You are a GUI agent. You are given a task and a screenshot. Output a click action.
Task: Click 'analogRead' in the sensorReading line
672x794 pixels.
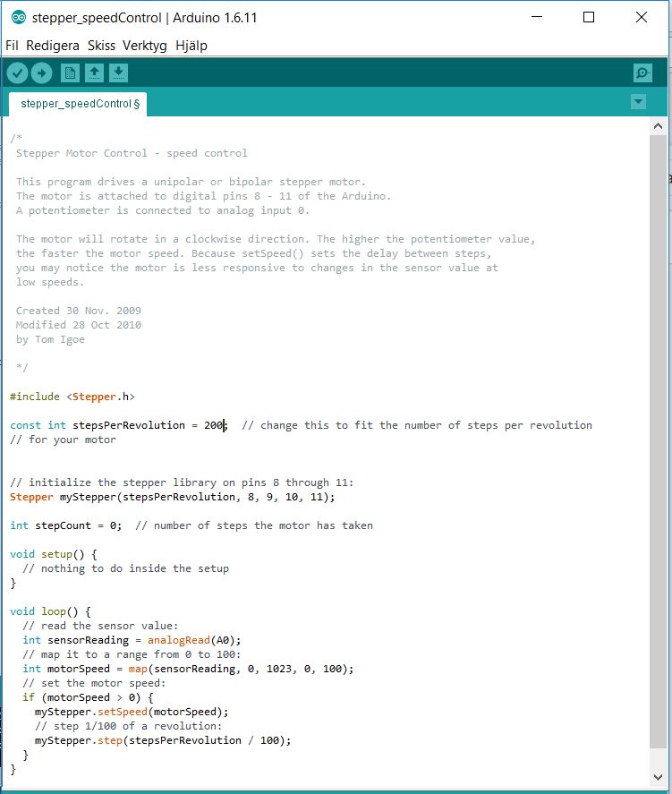coord(179,640)
